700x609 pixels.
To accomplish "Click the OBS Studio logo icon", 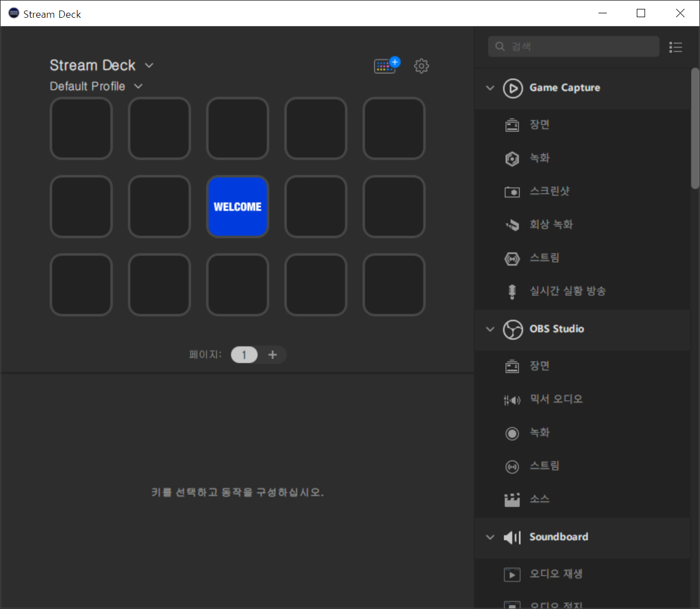I will click(x=513, y=329).
